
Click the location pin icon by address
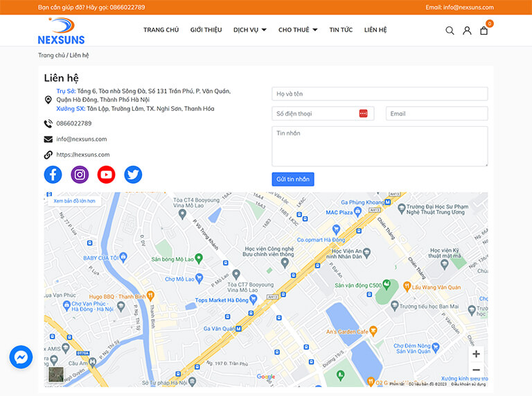[48, 100]
